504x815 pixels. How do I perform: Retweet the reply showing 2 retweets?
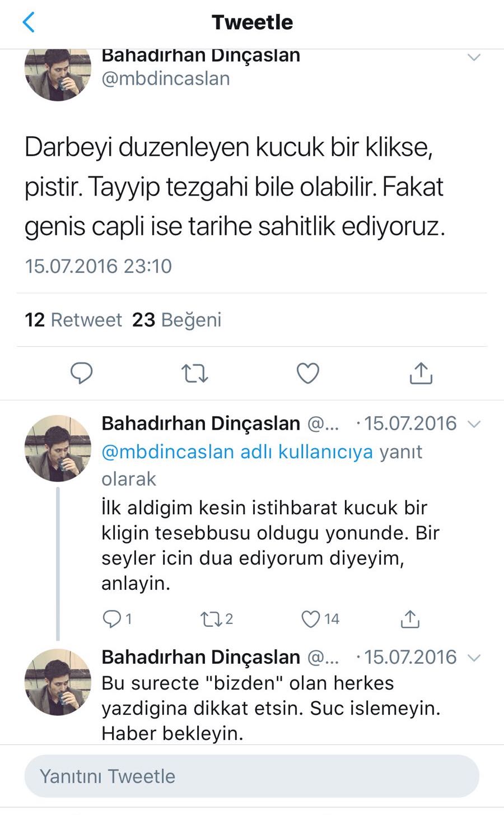click(213, 619)
